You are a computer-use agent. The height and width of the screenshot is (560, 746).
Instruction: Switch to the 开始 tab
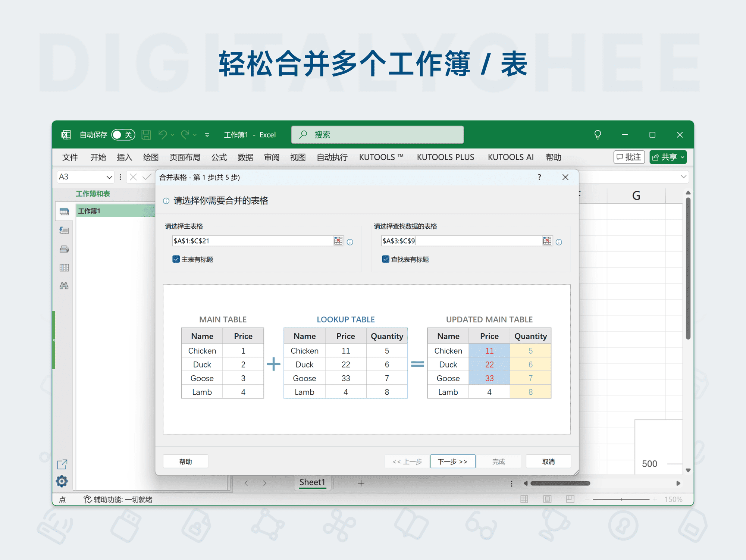pos(98,157)
